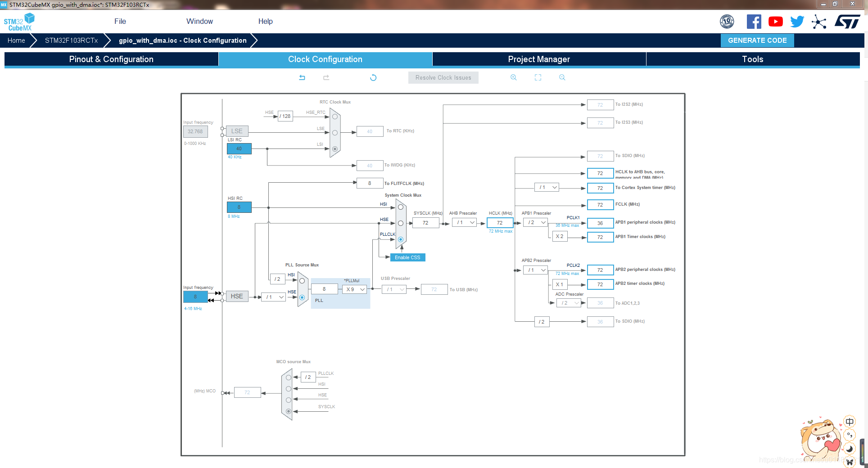Click the redo arrow icon
This screenshot has width=868, height=468.
tap(325, 77)
